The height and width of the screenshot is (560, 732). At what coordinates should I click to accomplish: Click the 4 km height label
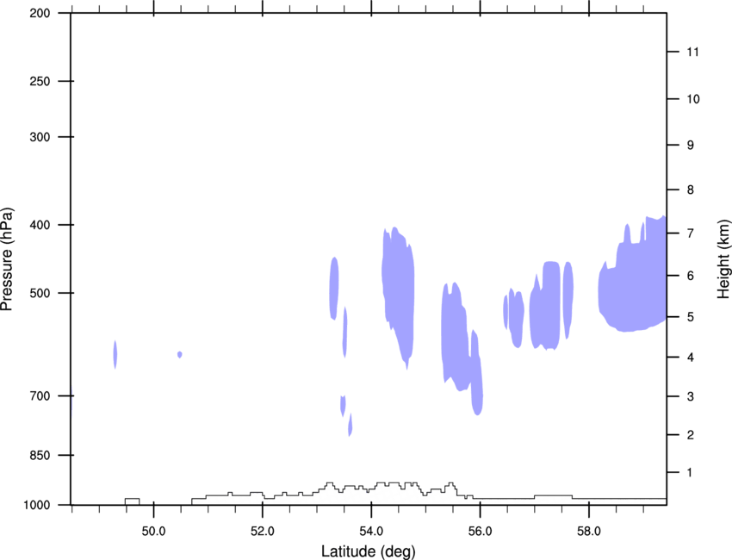tap(691, 358)
